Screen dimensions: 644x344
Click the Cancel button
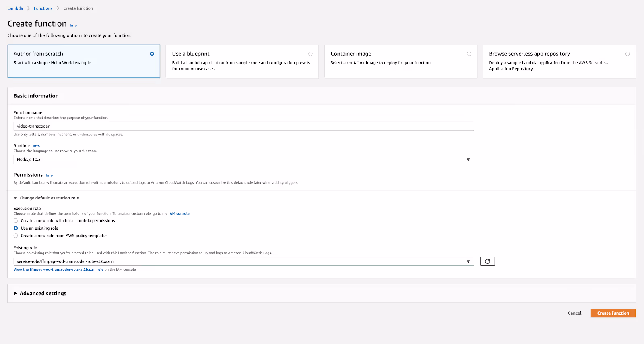pos(574,313)
